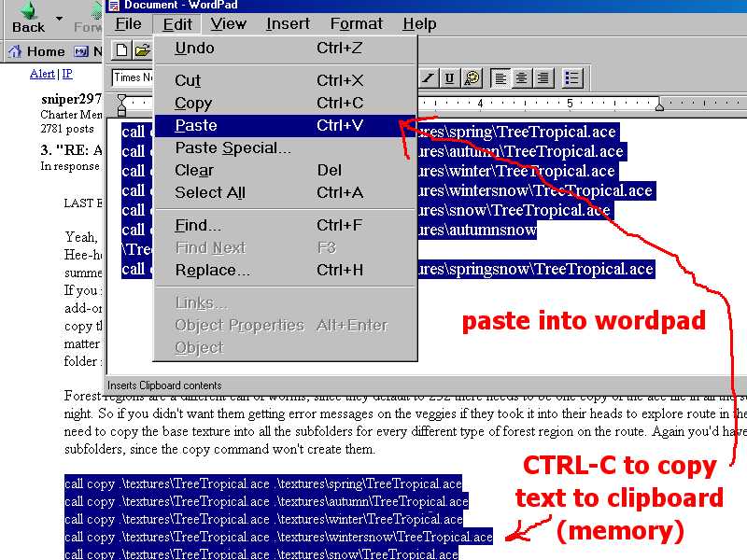Open the View menu

click(x=228, y=24)
